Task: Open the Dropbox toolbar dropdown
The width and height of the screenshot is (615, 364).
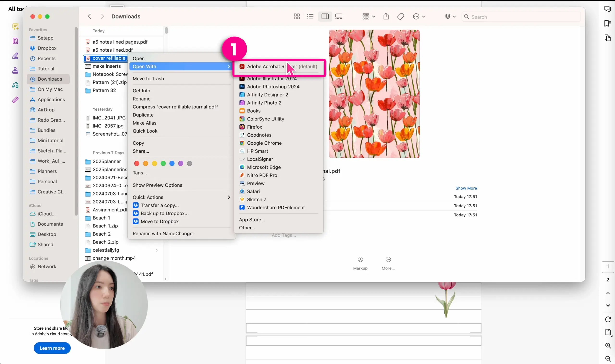Action: (x=450, y=16)
